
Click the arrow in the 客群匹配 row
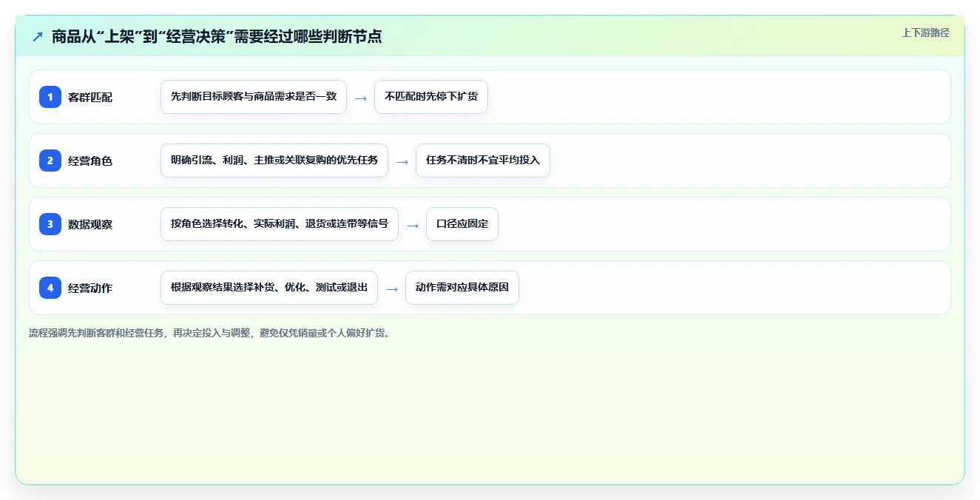pyautogui.click(x=361, y=98)
